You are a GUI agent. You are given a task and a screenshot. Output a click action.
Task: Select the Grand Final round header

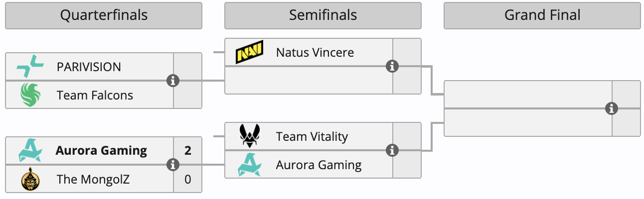pos(542,15)
